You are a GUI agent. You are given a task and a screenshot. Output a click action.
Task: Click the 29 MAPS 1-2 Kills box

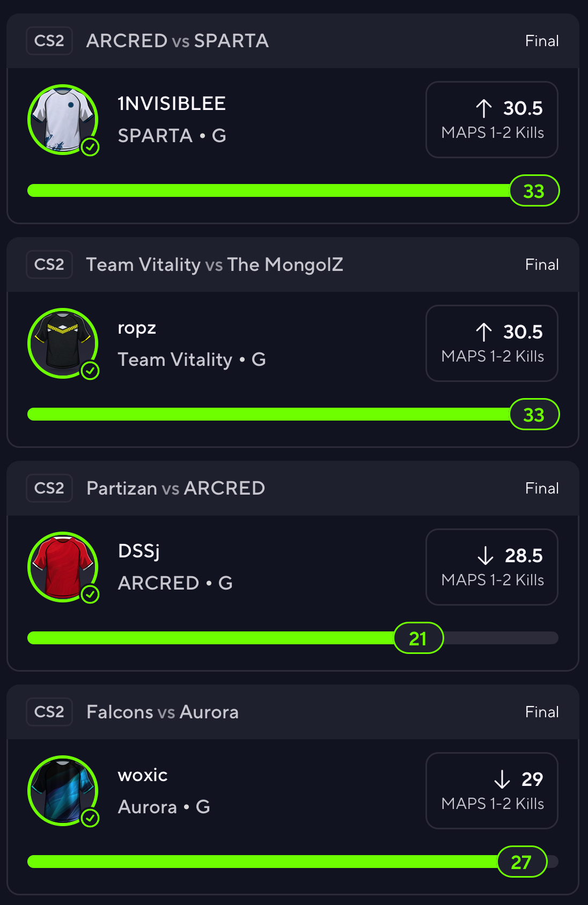tap(491, 791)
